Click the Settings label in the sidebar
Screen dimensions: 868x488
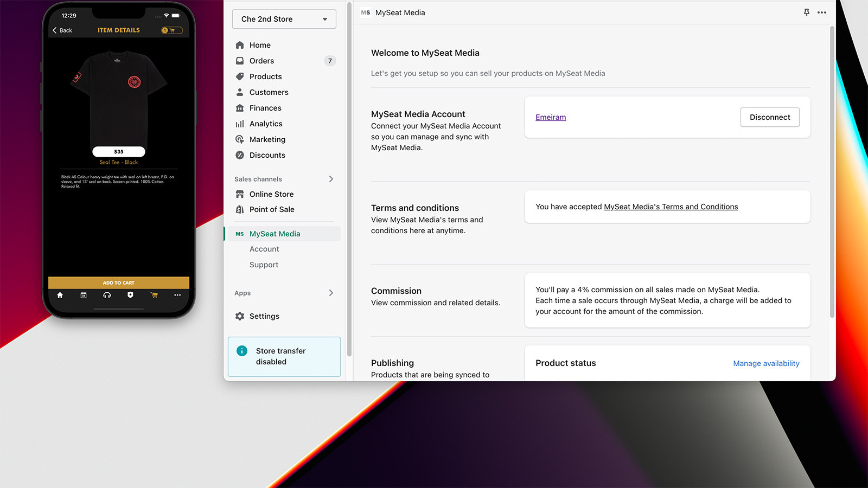click(264, 316)
